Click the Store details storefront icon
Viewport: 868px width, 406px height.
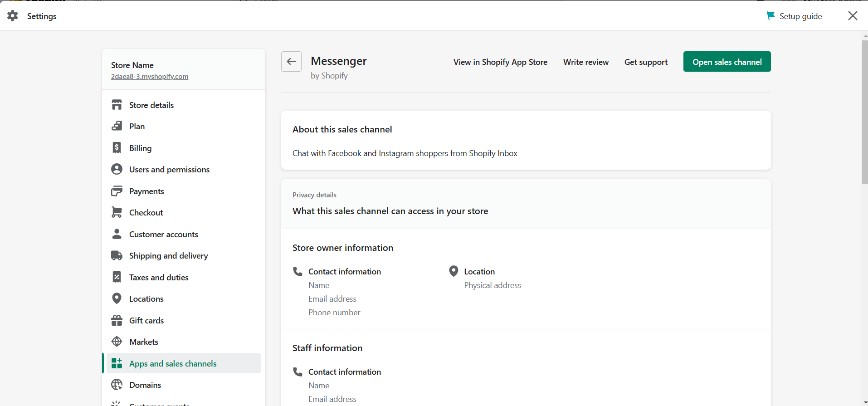tap(117, 105)
